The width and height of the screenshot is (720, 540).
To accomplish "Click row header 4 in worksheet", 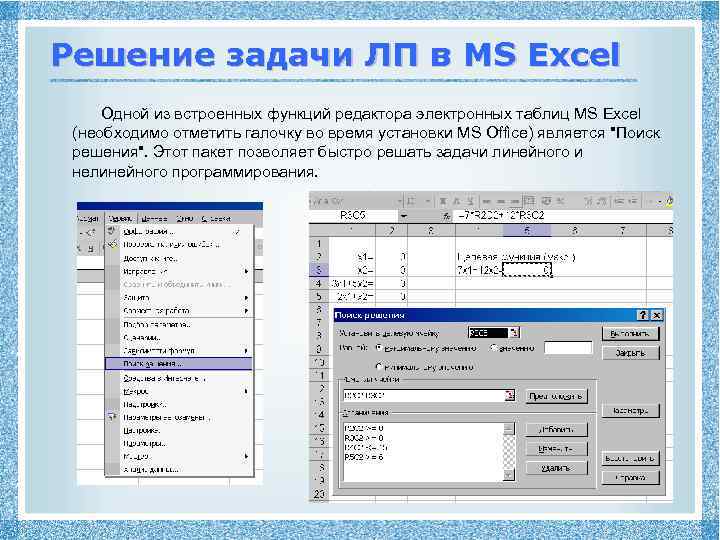I will point(319,283).
